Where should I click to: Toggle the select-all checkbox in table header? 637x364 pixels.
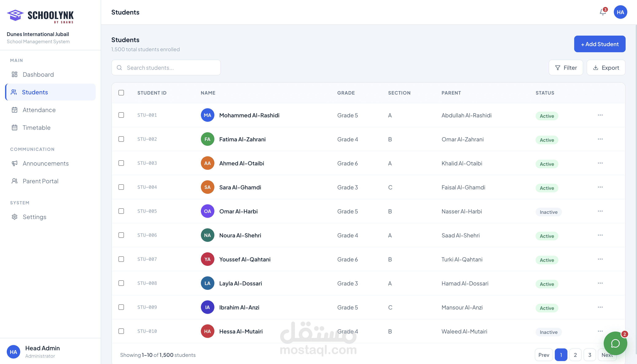(121, 93)
